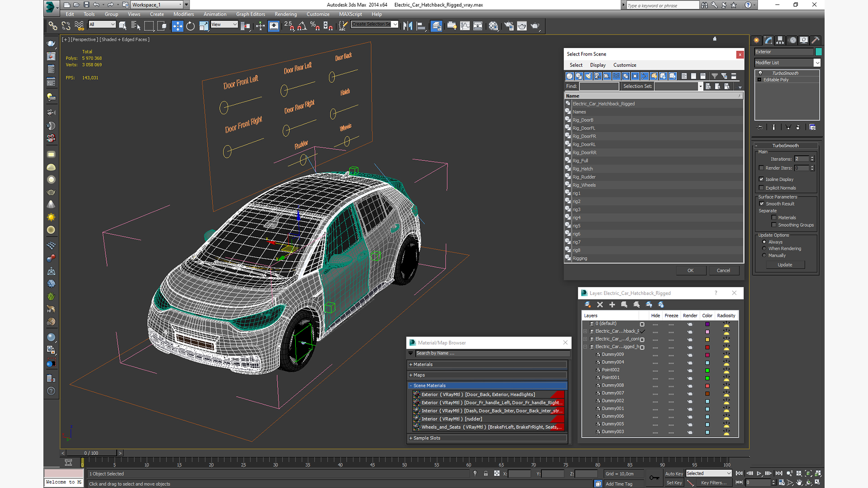Click the Bind to Space Warp icon

click(79, 26)
